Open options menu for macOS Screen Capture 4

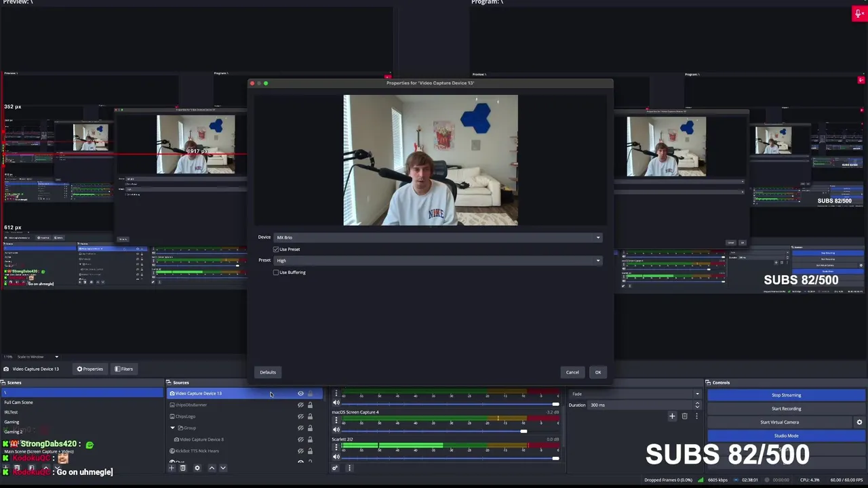[336, 420]
